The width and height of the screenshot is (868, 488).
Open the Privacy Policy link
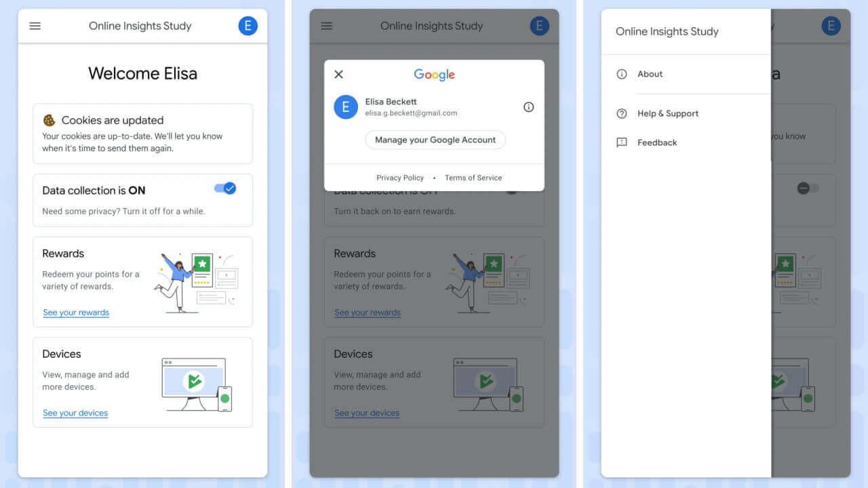tap(400, 178)
